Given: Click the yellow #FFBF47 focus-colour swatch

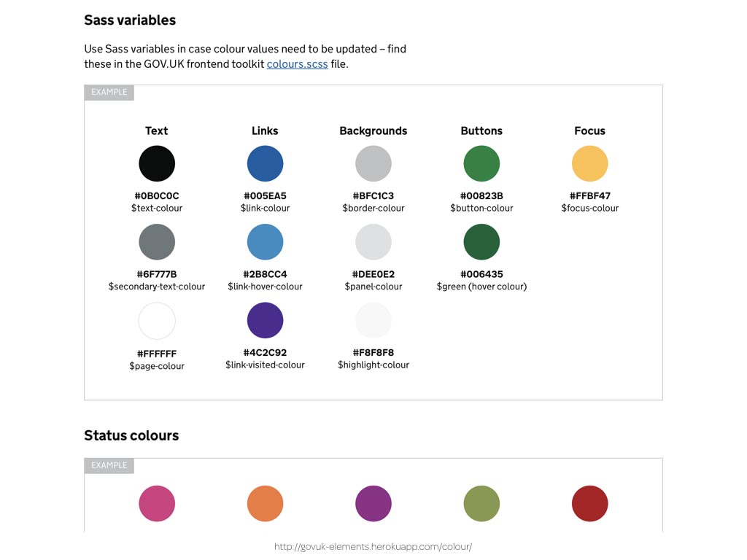Looking at the screenshot, I should (589, 163).
